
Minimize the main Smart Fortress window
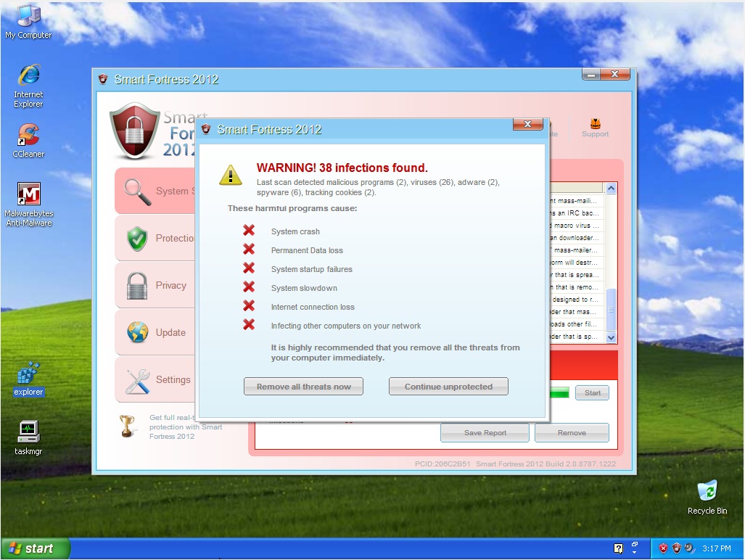(x=591, y=75)
